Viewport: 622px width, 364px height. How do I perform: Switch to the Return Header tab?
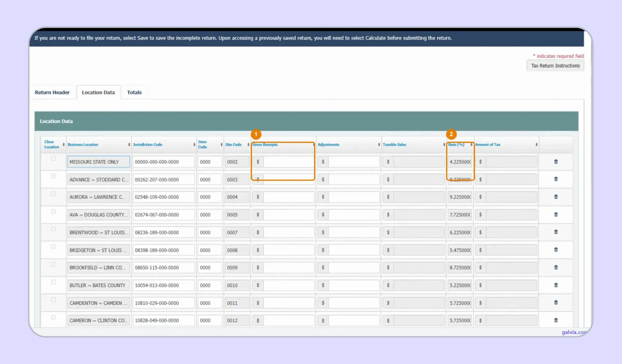click(x=52, y=92)
